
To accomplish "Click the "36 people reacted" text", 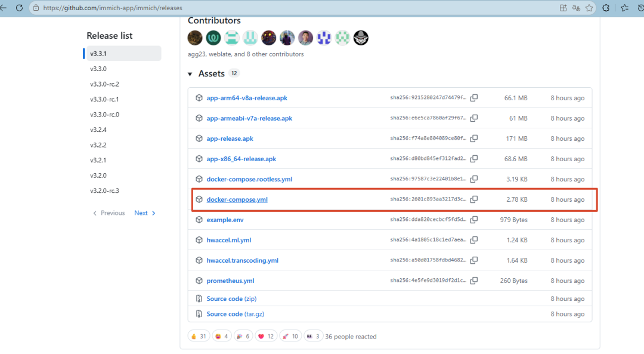I will click(351, 336).
